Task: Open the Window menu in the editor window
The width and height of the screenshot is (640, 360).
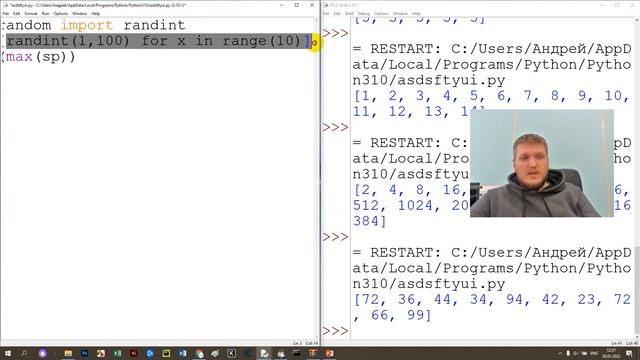Action: 79,13
